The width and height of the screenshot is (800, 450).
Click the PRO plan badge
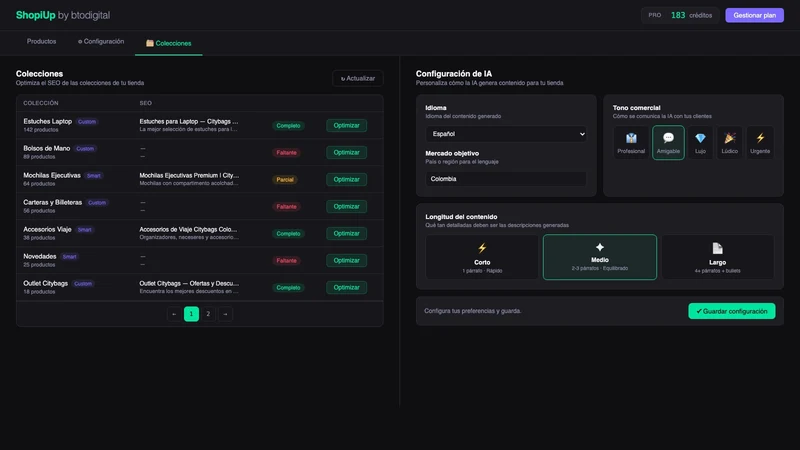coord(655,15)
